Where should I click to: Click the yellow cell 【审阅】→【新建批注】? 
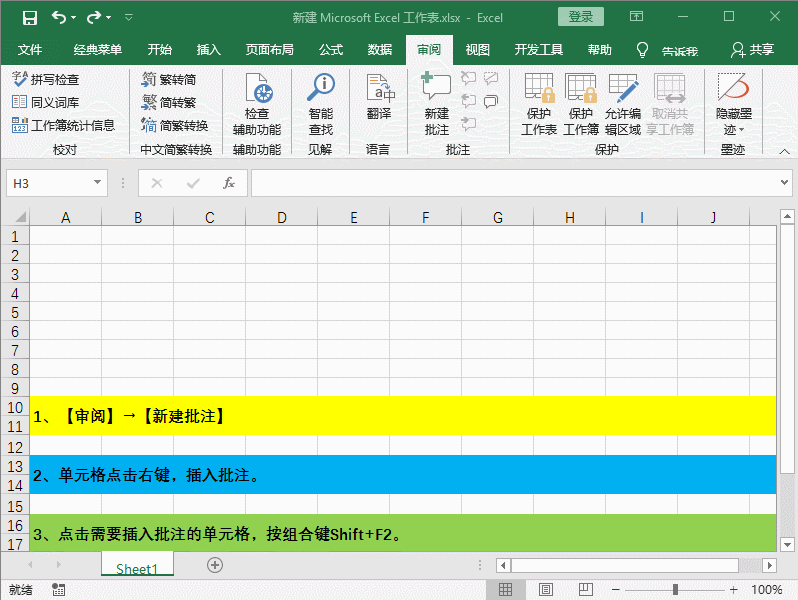[x=403, y=416]
